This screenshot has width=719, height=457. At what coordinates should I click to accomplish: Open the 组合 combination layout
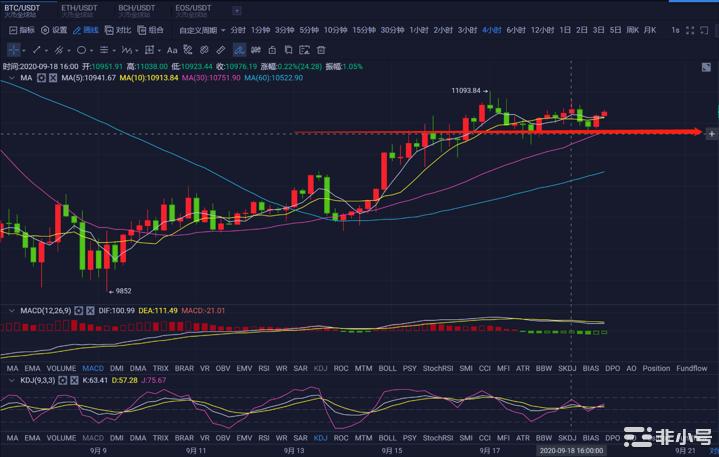[x=150, y=30]
